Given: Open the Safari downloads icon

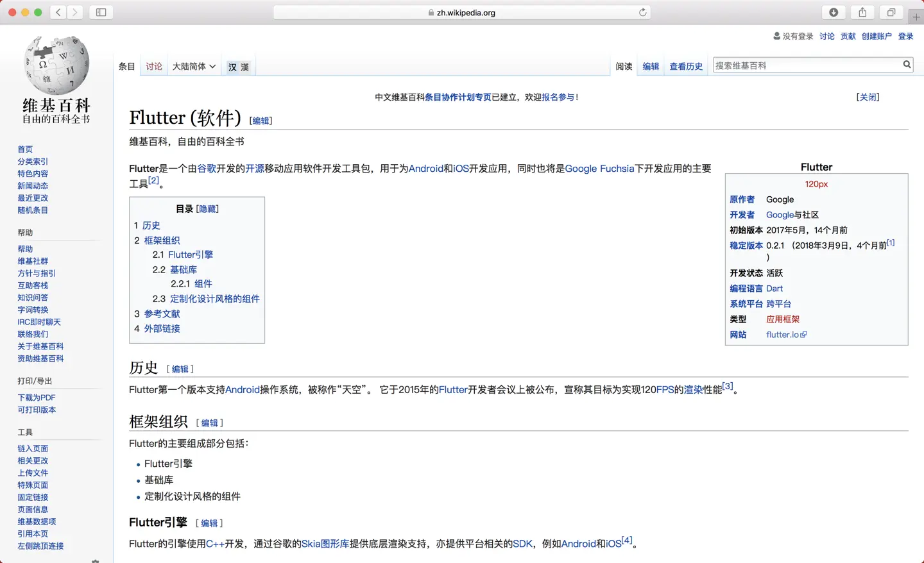Looking at the screenshot, I should 834,12.
